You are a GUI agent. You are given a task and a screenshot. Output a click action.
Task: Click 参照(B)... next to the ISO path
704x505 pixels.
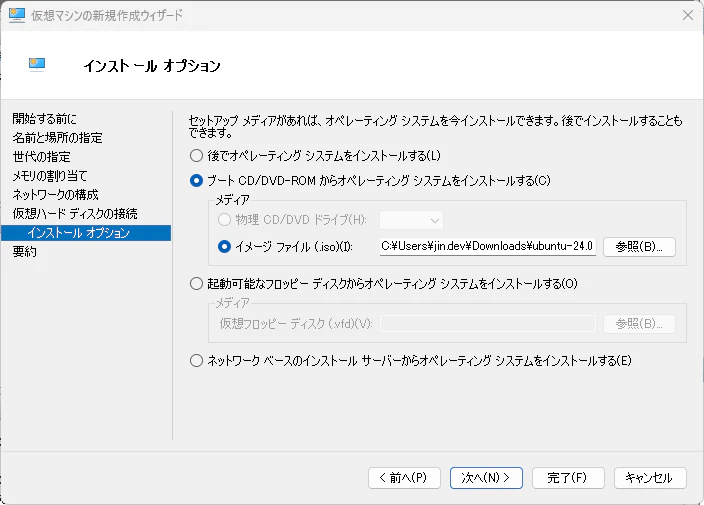click(639, 247)
